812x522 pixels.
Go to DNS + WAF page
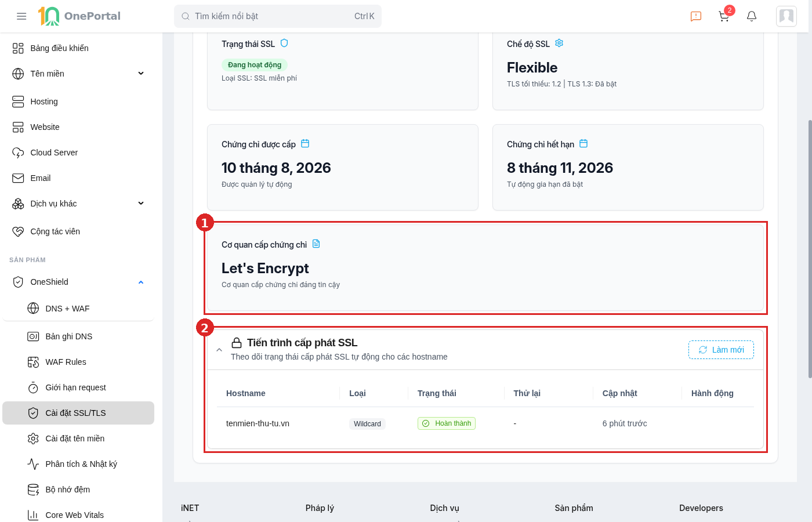tap(78, 309)
